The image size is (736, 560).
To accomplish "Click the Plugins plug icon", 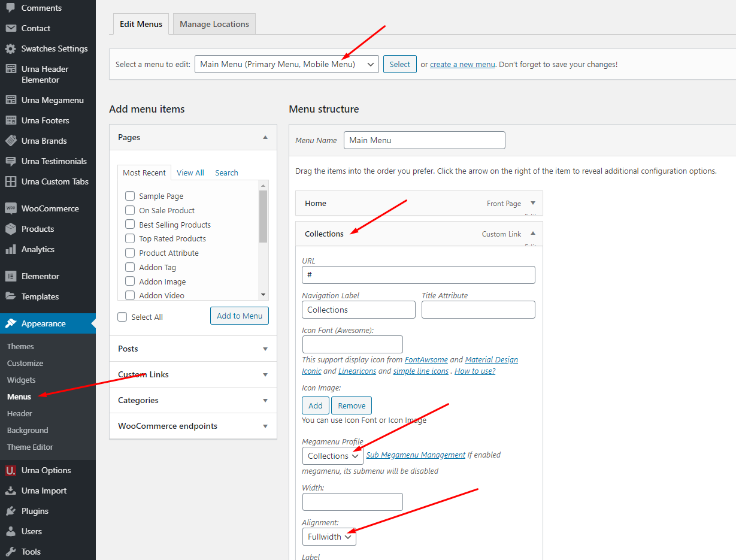I will click(11, 511).
